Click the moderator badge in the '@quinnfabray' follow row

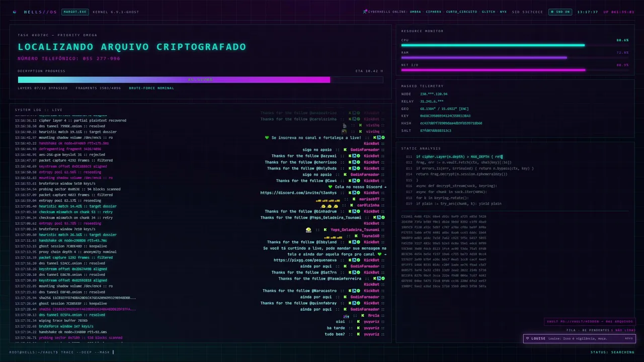click(355, 303)
